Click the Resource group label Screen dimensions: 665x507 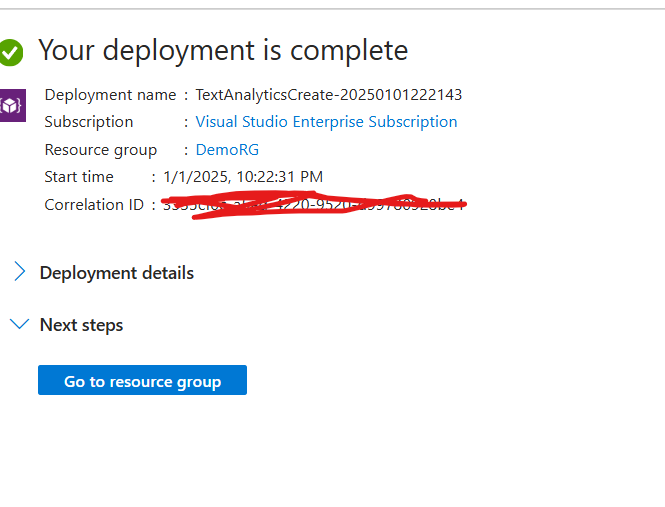click(101, 150)
